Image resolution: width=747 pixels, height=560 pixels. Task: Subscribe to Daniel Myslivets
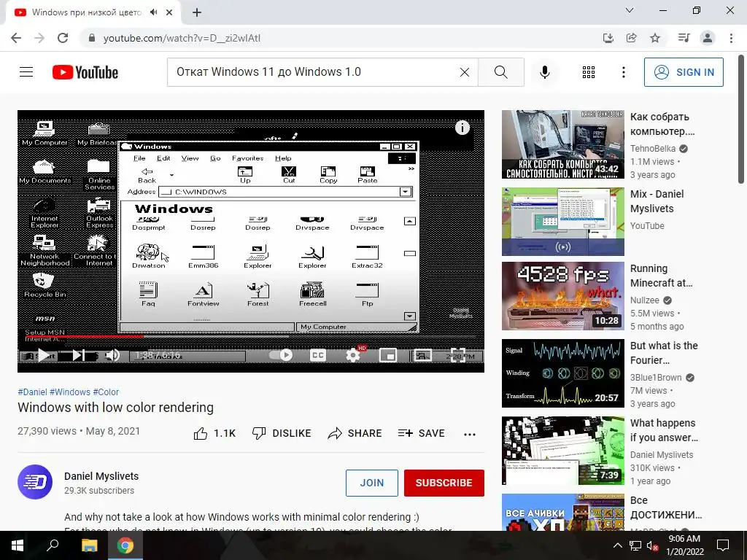pyautogui.click(x=444, y=483)
